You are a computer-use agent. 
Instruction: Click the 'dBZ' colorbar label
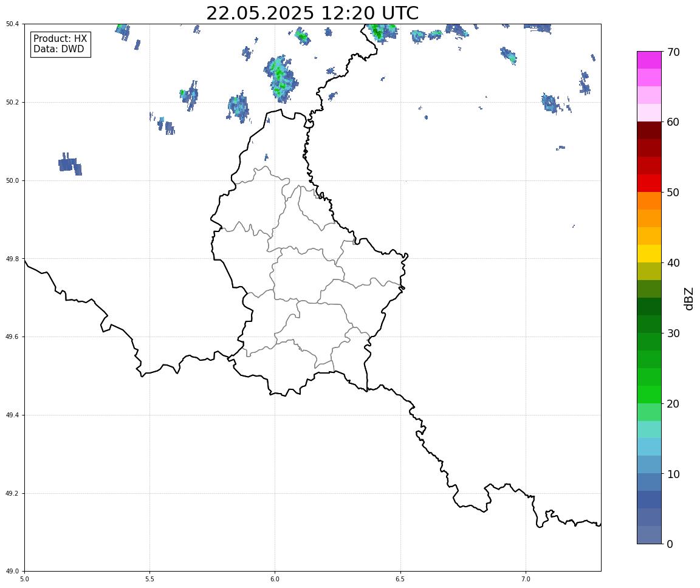(689, 298)
